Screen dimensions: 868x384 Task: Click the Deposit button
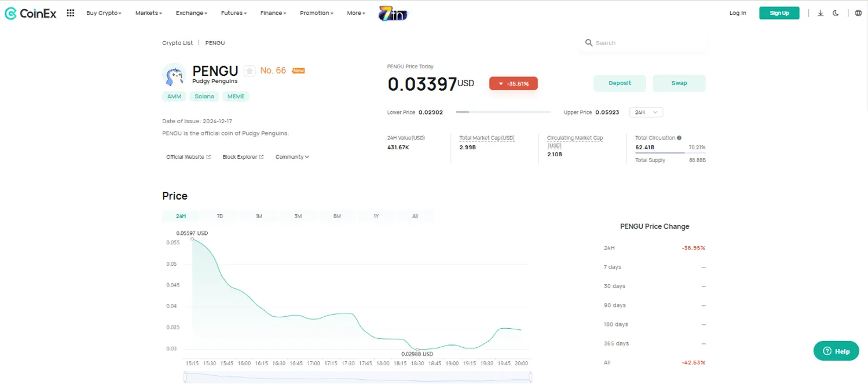tap(620, 83)
